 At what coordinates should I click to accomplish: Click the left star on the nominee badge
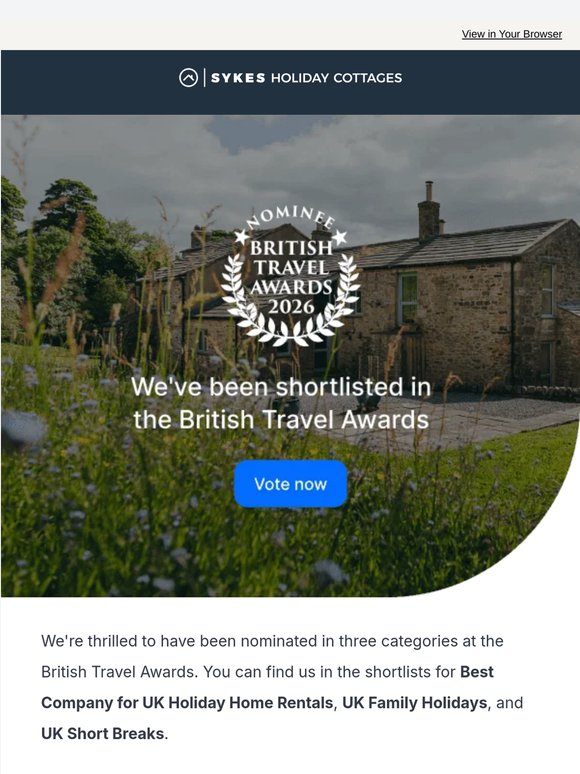pyautogui.click(x=241, y=236)
